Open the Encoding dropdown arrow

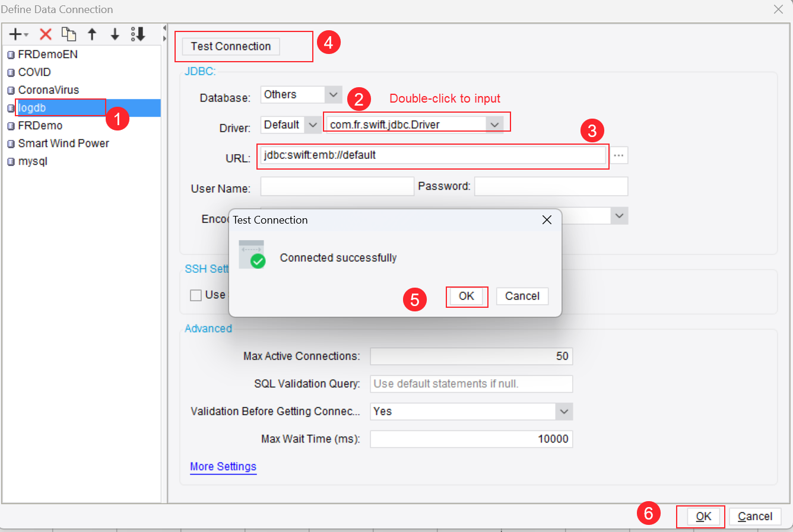click(619, 216)
